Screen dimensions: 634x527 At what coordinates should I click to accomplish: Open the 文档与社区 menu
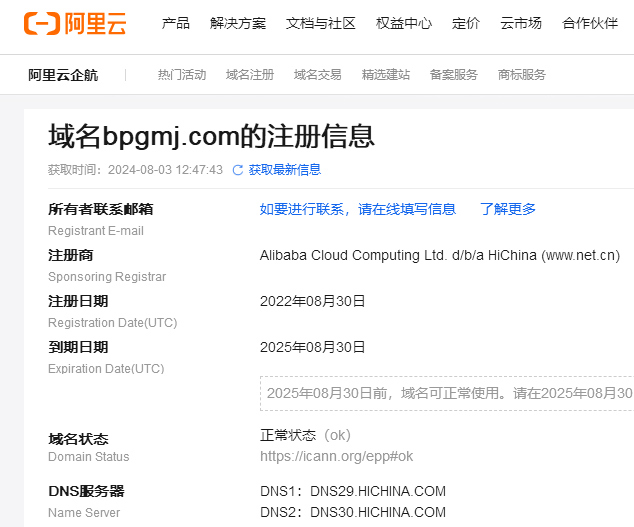pos(320,23)
